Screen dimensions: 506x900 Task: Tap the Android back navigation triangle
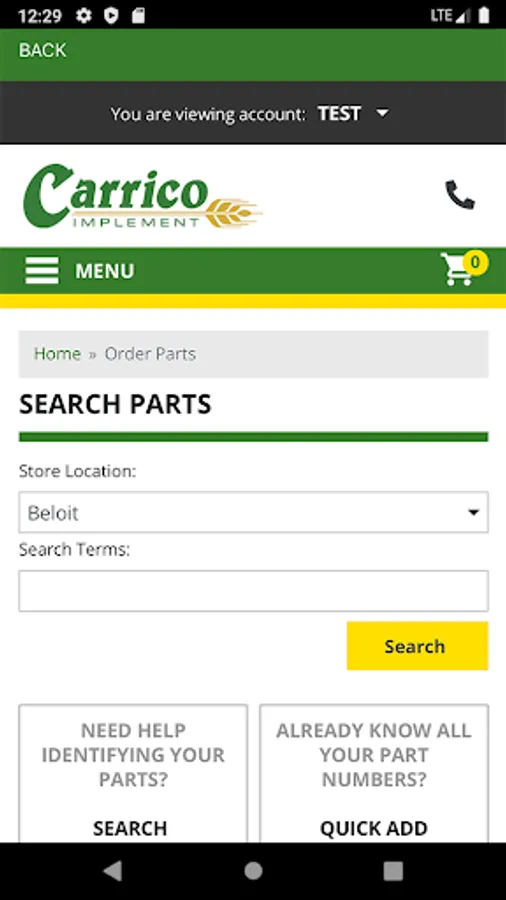112,871
